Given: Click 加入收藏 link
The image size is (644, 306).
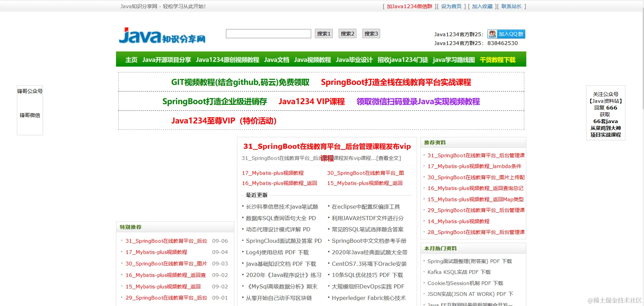Looking at the screenshot, I should tap(482, 6).
